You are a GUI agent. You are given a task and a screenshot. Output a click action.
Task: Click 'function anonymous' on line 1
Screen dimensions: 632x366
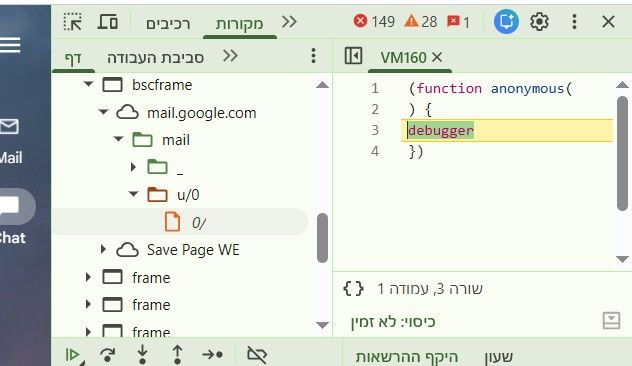pos(490,88)
